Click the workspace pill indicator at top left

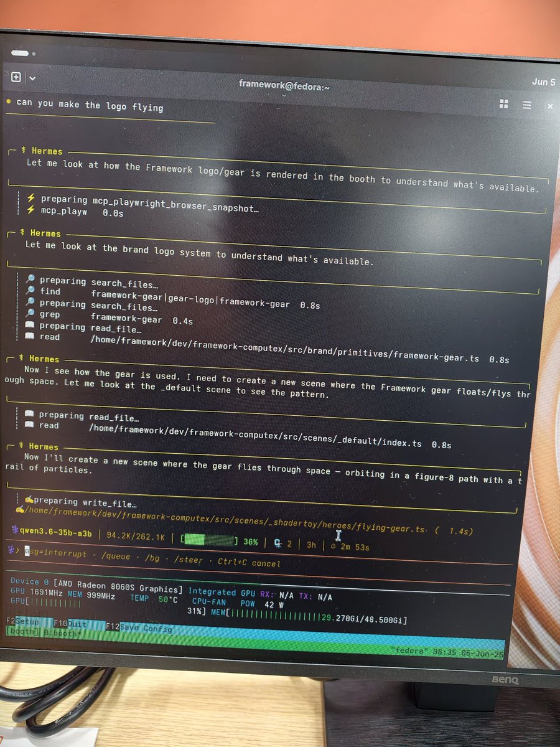click(x=20, y=54)
